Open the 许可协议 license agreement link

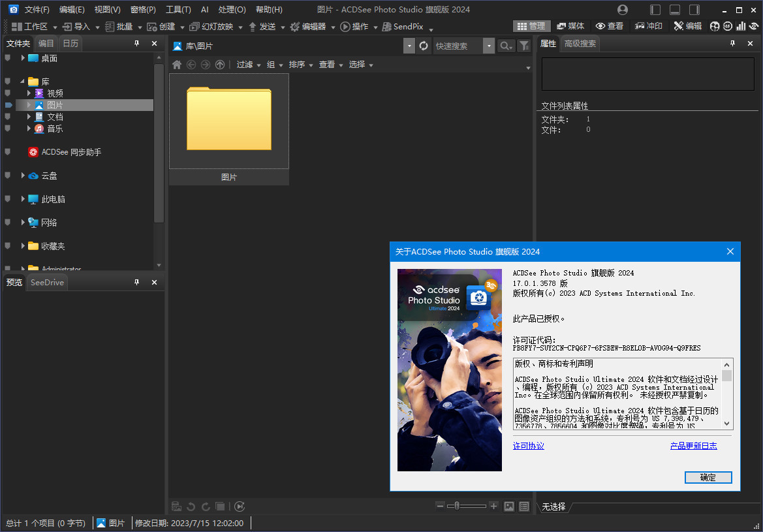[x=528, y=446]
